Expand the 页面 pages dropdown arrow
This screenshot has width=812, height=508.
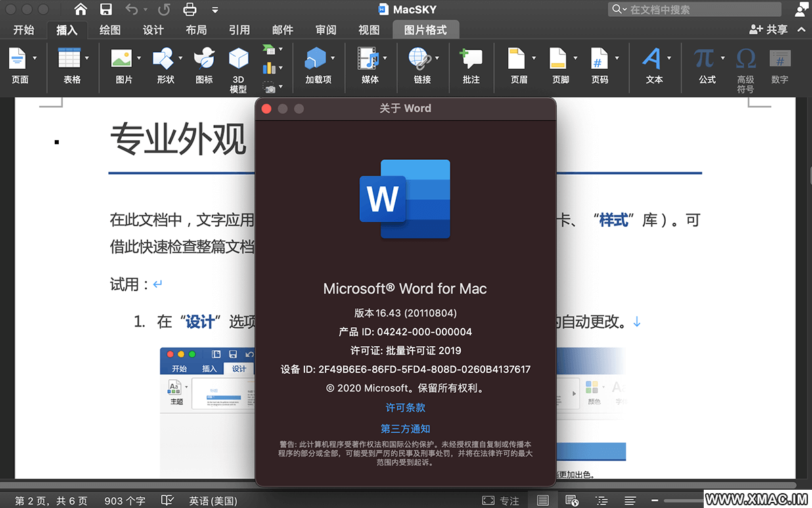click(35, 58)
